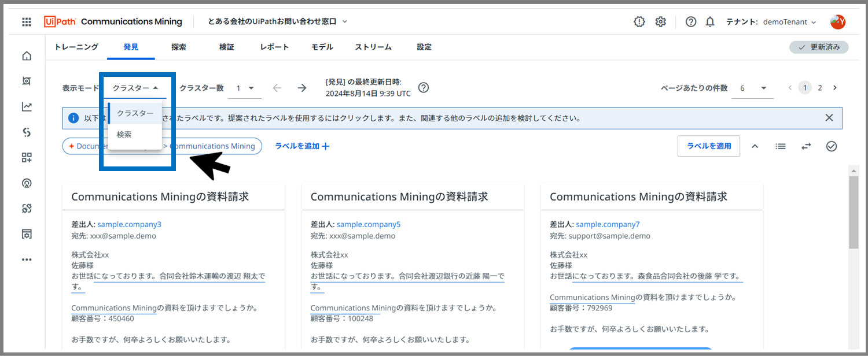This screenshot has width=868, height=356.
Task: Open the user avatar menu
Action: click(x=837, y=22)
